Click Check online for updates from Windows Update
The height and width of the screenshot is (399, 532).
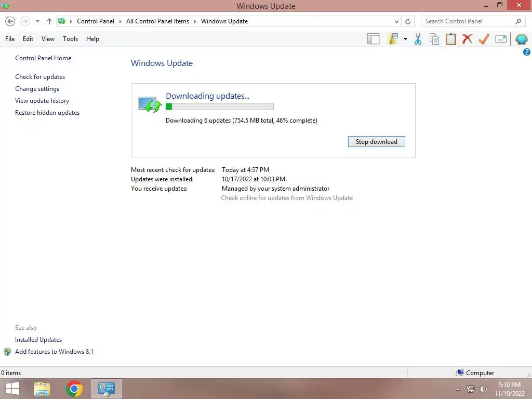(287, 198)
